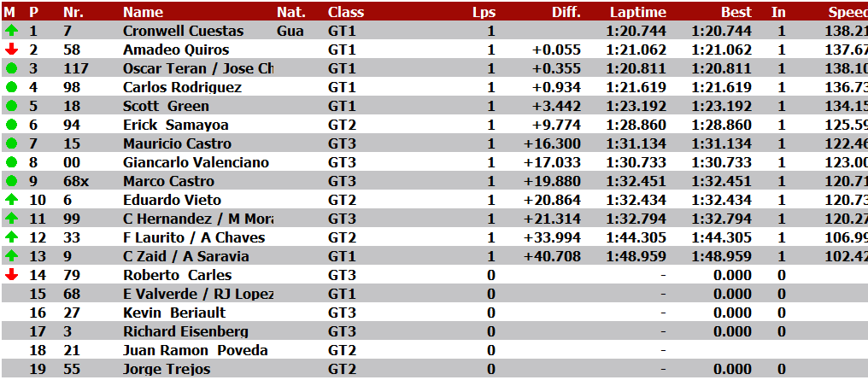Click the green up arrow for Eduardo Vieto
Viewport: 868px width, 380px height.
tap(11, 200)
